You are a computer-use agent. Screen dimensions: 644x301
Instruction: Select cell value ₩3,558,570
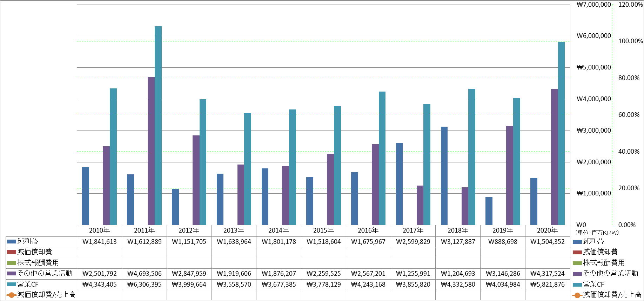point(234,285)
